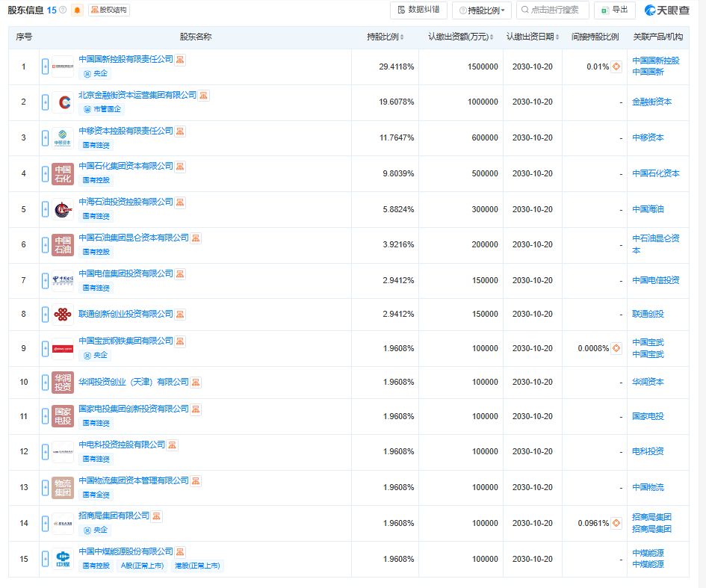Click indirect holding path icon for 0.01%

[616, 66]
